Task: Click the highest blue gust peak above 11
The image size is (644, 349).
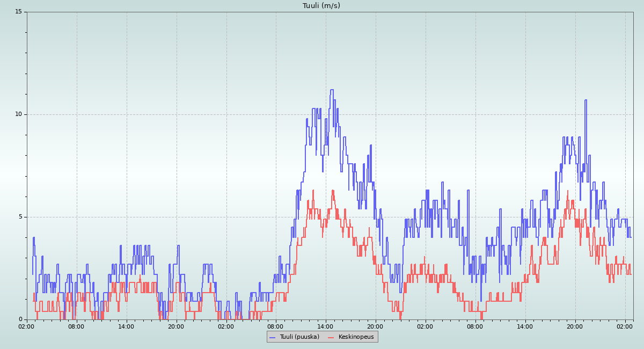Action: pyautogui.click(x=332, y=90)
